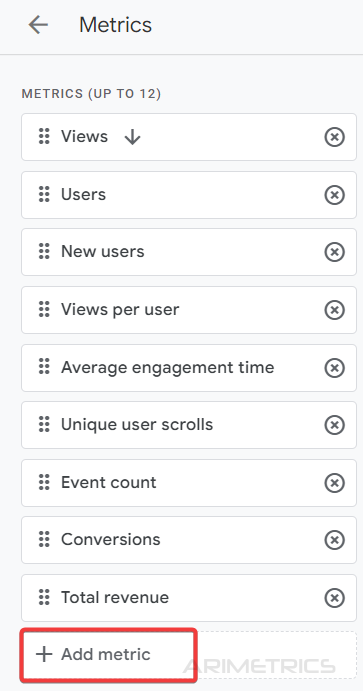Click the drag handle beside Views
This screenshot has width=363, height=691.
pyautogui.click(x=44, y=137)
